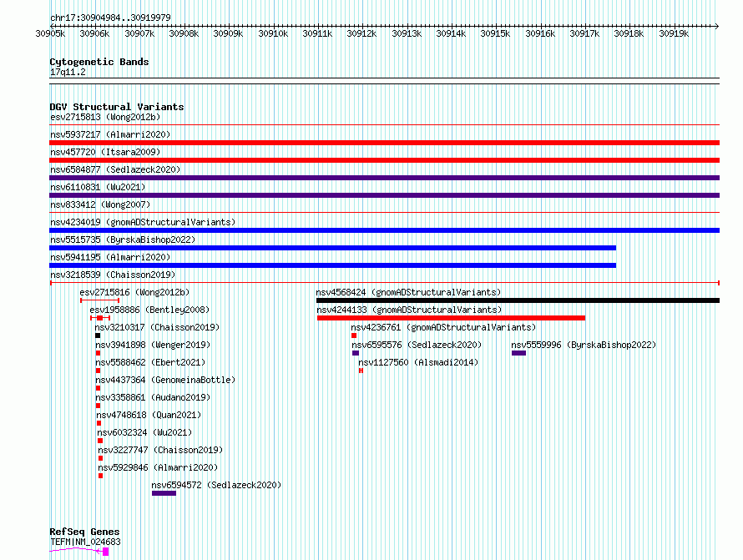The width and height of the screenshot is (743, 560).
Task: Click the 30906k ruler position label
Action: 95,33
